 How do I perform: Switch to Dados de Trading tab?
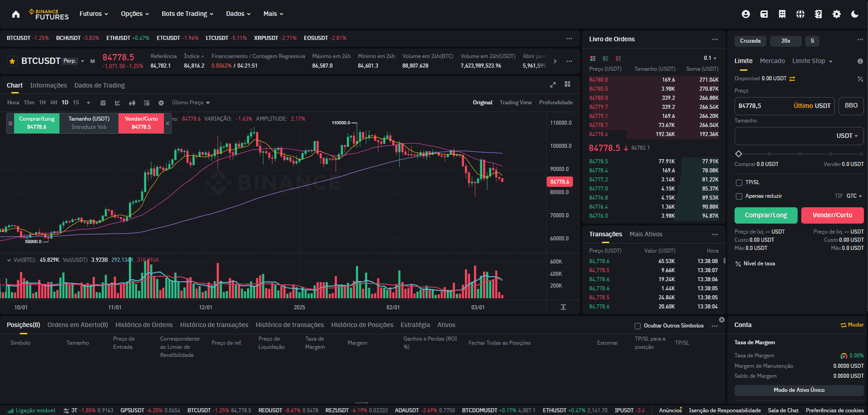pyautogui.click(x=99, y=85)
